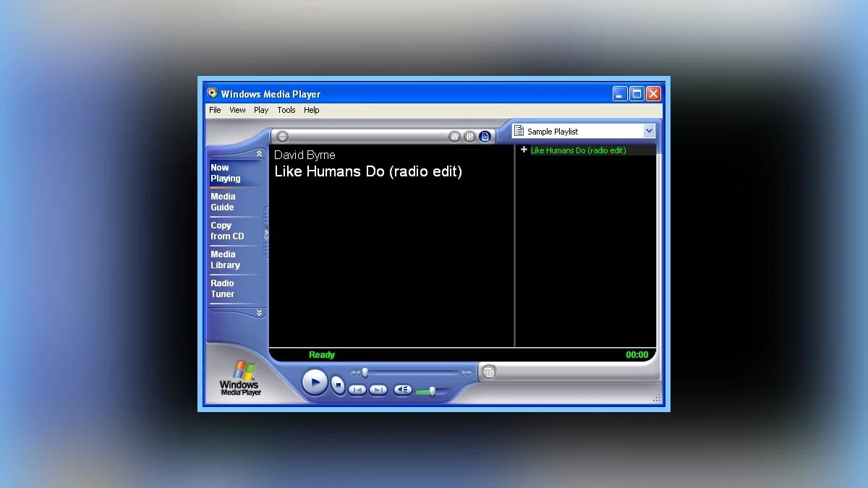Mute the audio with the speaker button
This screenshot has height=488, width=868.
(x=403, y=390)
